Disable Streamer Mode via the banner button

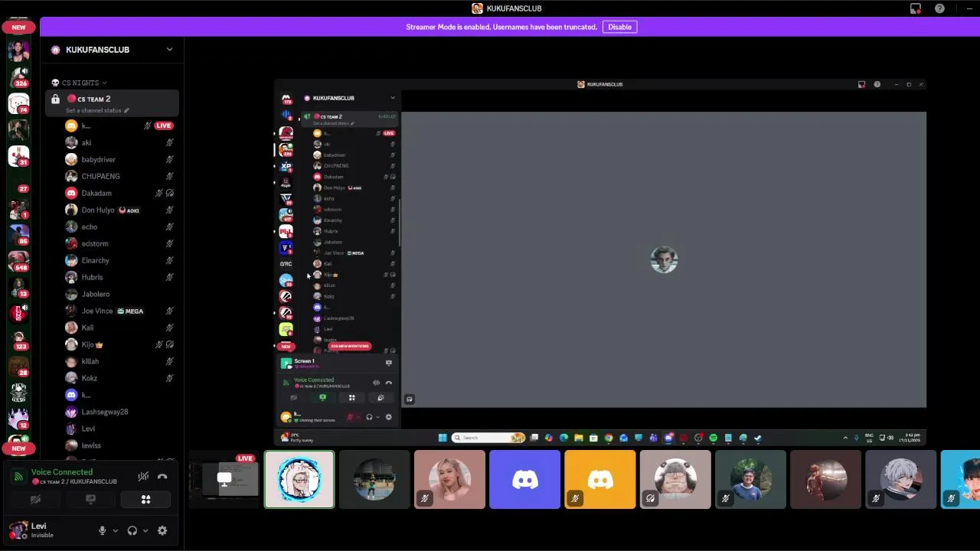click(x=619, y=27)
